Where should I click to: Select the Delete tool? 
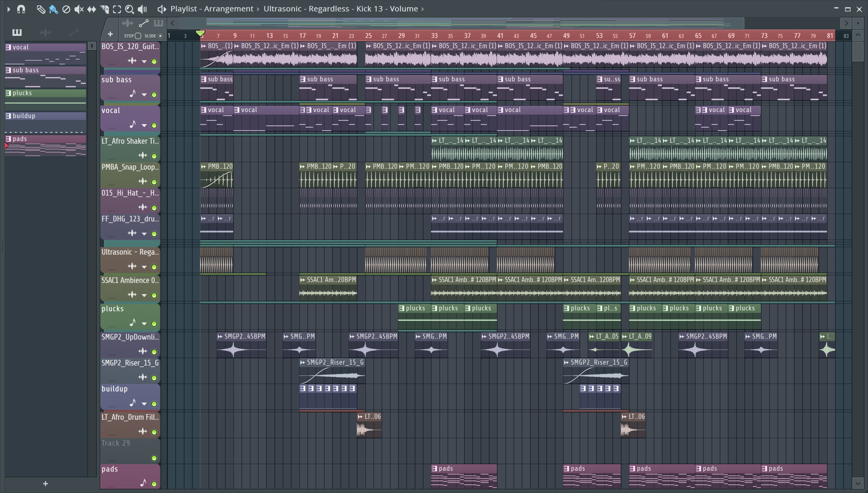[x=66, y=9]
